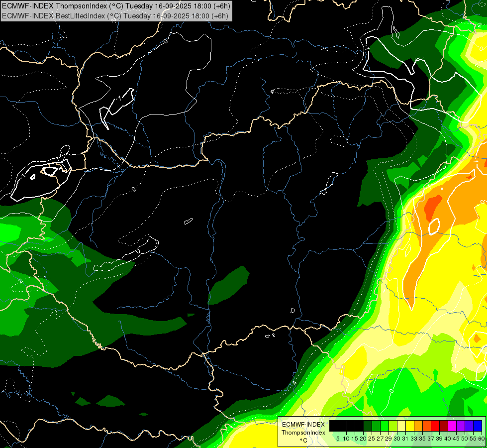
Task: Select the orange 33–35 legend swatch
Action: click(x=418, y=426)
